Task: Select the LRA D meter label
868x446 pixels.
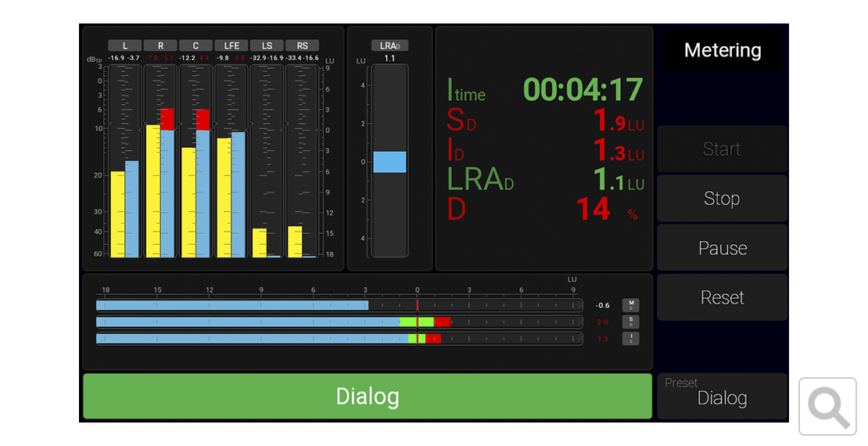Action: click(389, 45)
